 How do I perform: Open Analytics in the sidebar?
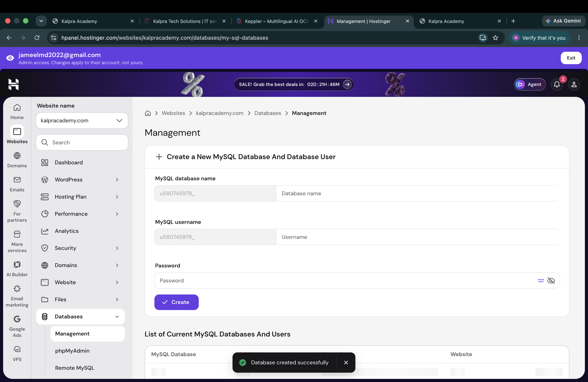(80, 231)
